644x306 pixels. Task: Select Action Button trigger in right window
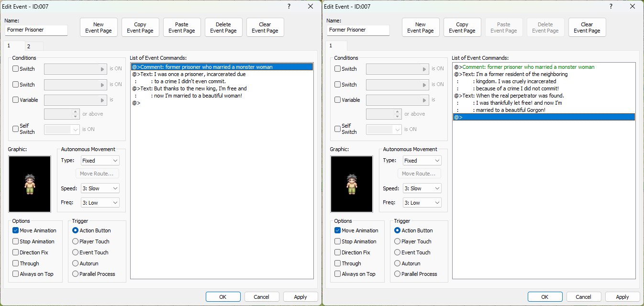pos(397,230)
